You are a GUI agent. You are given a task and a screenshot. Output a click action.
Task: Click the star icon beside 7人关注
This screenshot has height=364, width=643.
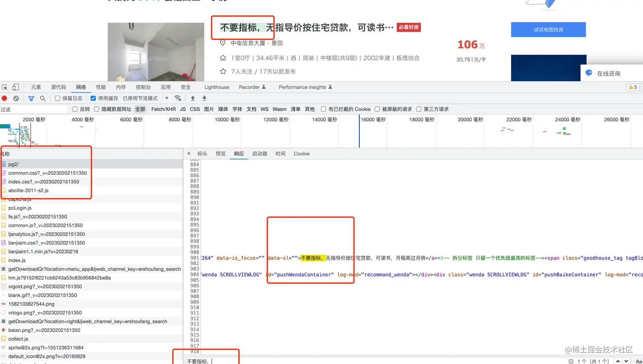223,71
